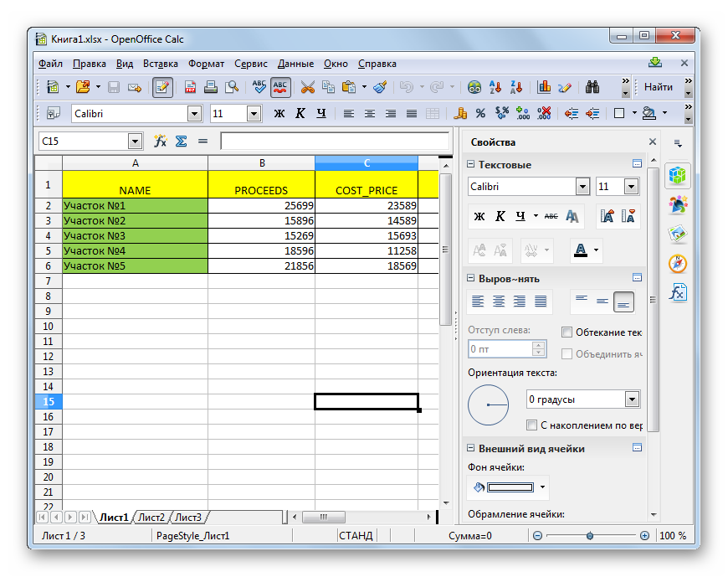This screenshot has height=577, width=728.
Task: Sort descending with the Z-A icon
Action: pos(516,87)
